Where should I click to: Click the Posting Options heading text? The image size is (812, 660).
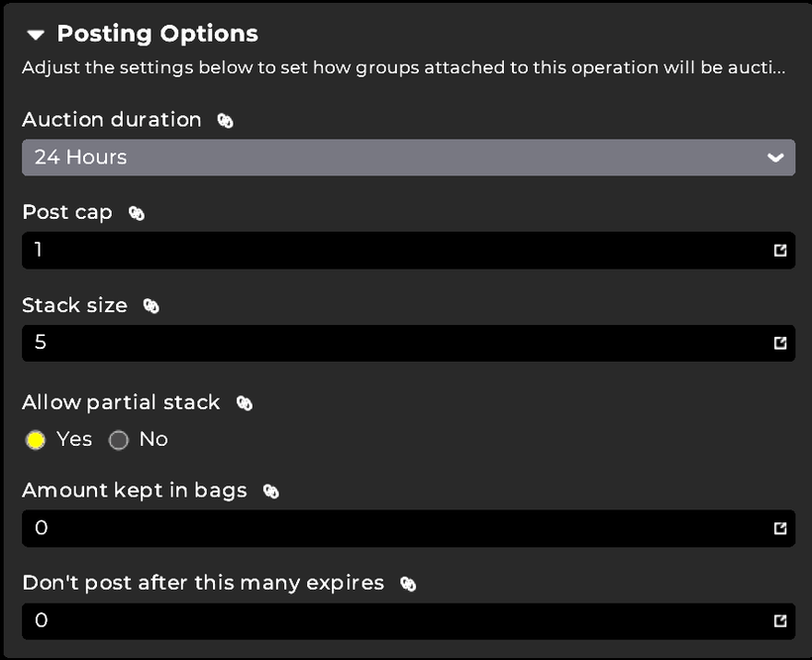tap(157, 34)
